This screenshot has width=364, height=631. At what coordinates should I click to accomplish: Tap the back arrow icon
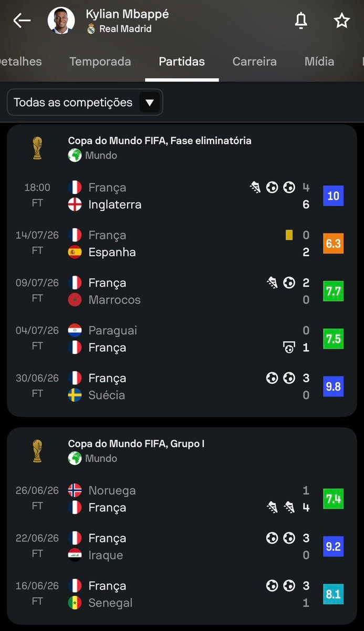click(22, 21)
